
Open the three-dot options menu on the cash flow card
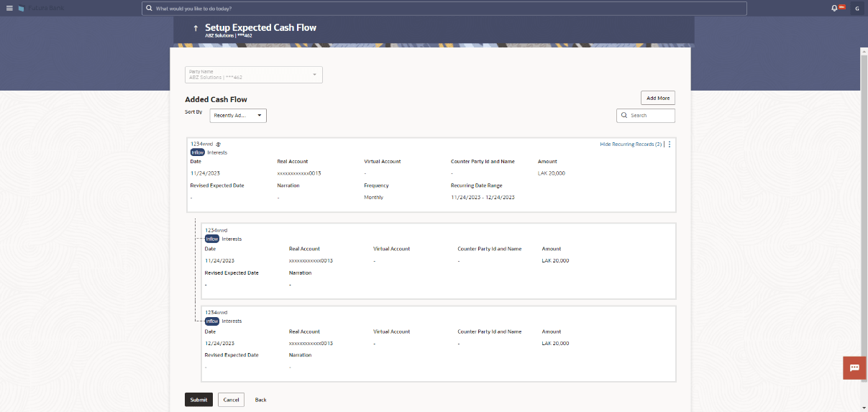[670, 145]
